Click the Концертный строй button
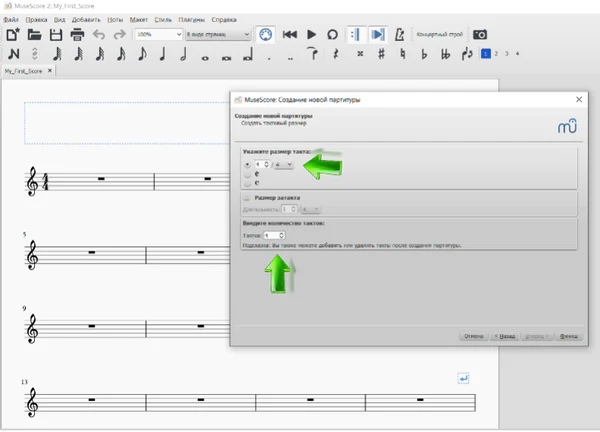This screenshot has width=600, height=432. (440, 34)
